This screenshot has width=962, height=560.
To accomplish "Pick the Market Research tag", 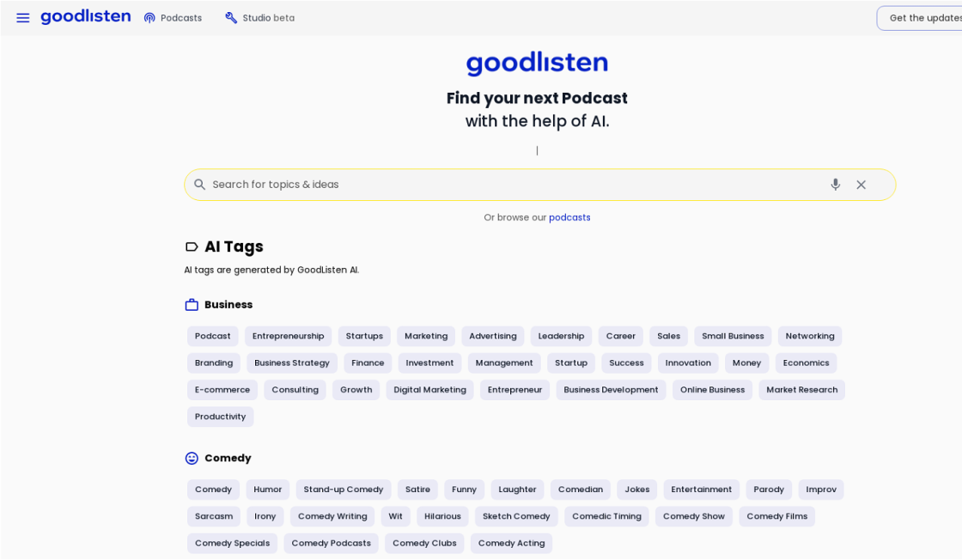I will tap(801, 390).
